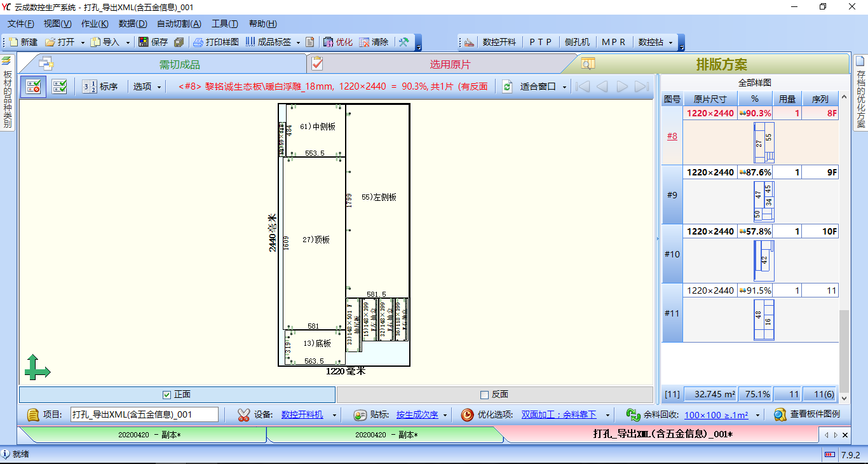The width and height of the screenshot is (868, 464).
Task: Check the 正面 (front side) checkbox
Action: 167,394
